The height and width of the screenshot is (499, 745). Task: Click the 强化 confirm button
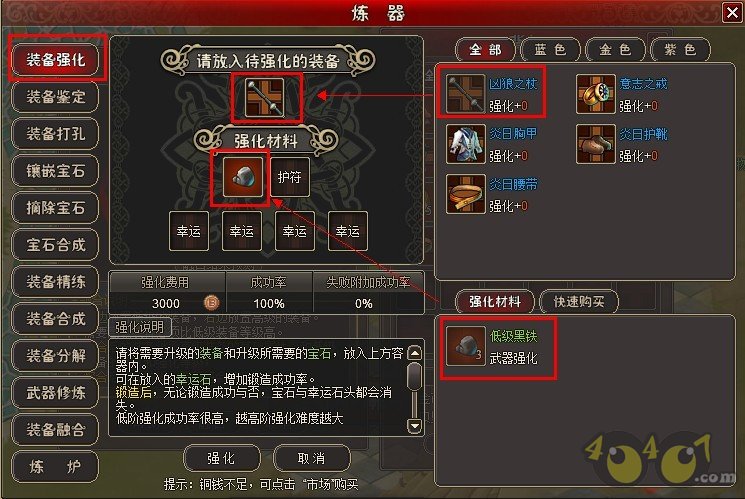point(221,458)
